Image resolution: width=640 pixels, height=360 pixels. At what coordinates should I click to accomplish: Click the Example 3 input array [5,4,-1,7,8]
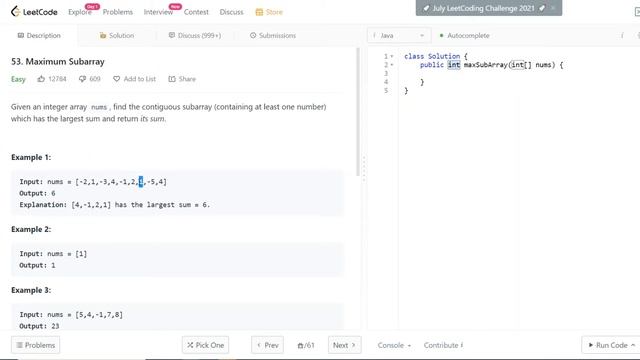coord(99,315)
